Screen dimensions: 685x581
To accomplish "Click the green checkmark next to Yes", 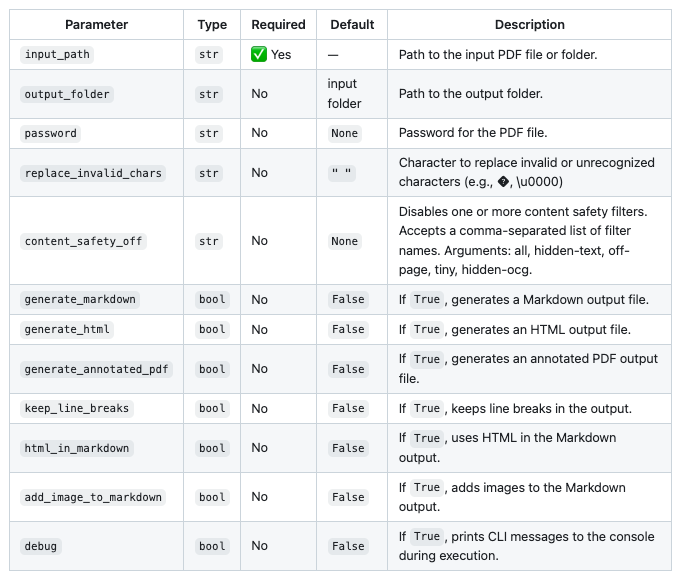I will pyautogui.click(x=259, y=54).
